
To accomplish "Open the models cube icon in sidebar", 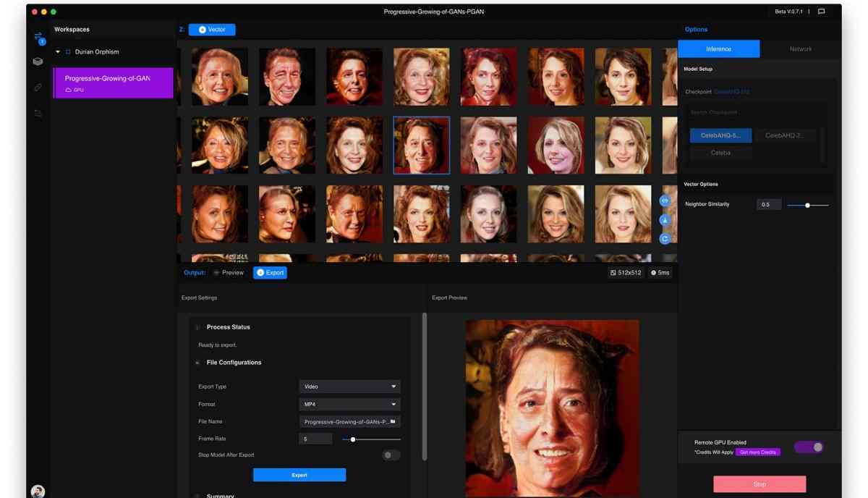I will pyautogui.click(x=38, y=62).
